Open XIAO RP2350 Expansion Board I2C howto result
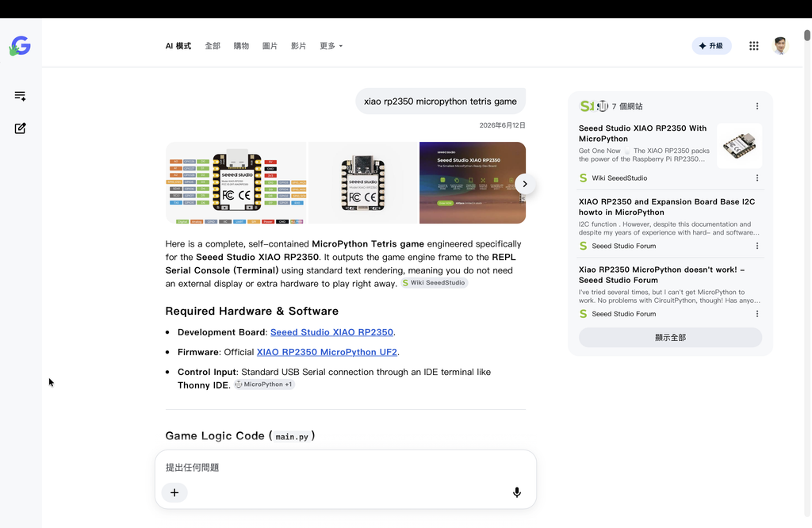This screenshot has height=528, width=812. point(666,207)
